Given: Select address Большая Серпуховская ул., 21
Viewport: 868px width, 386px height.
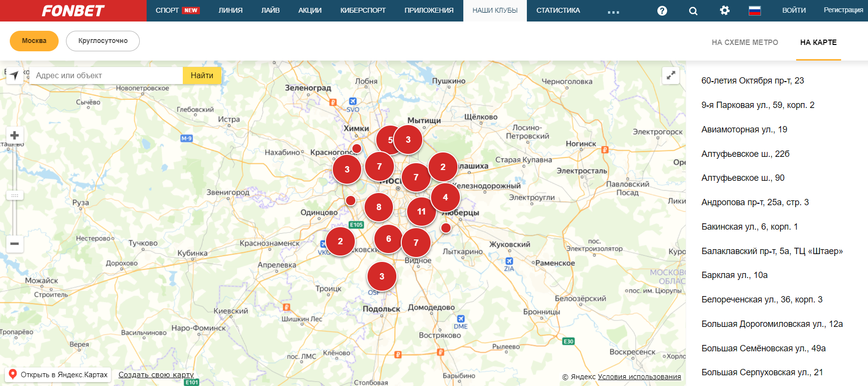Looking at the screenshot, I should tap(762, 372).
